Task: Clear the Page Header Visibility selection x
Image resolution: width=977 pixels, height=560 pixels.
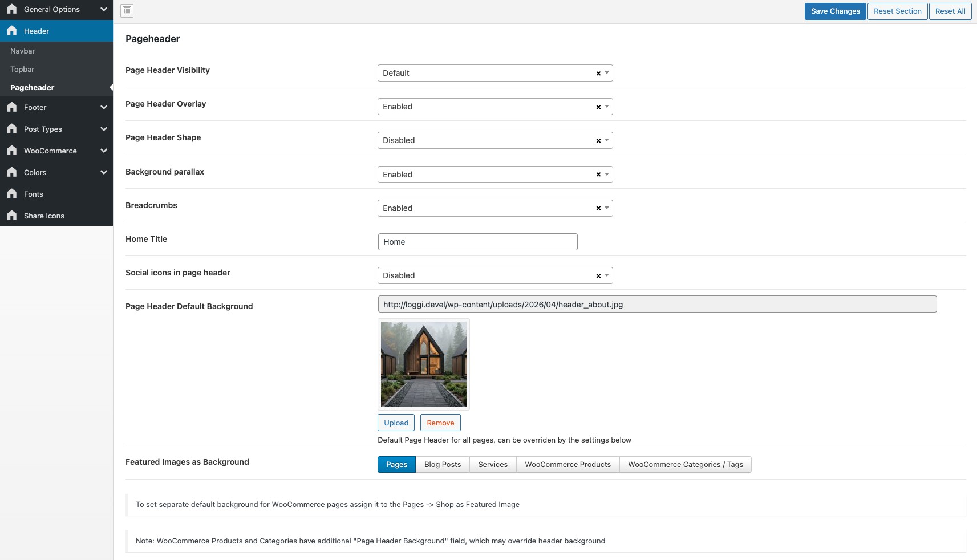Action: point(598,74)
